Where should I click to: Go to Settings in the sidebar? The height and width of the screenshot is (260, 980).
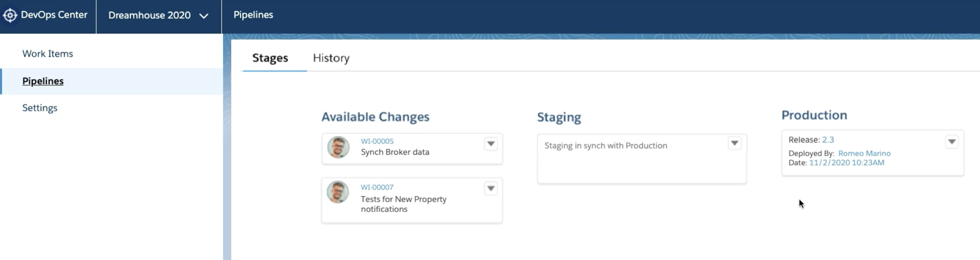click(x=40, y=108)
